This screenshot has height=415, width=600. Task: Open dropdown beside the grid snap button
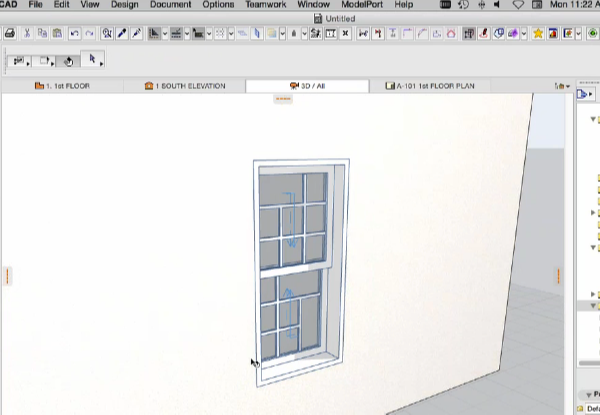pos(231,34)
